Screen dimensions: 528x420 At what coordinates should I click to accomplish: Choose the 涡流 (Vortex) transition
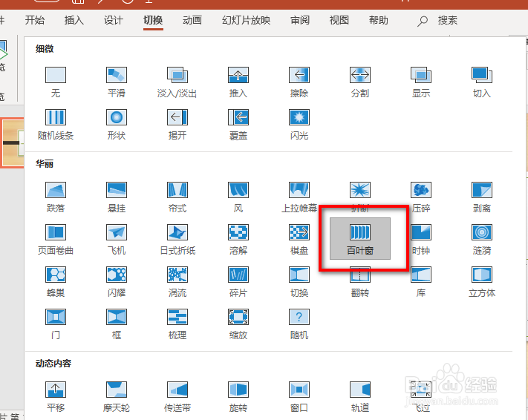click(177, 282)
